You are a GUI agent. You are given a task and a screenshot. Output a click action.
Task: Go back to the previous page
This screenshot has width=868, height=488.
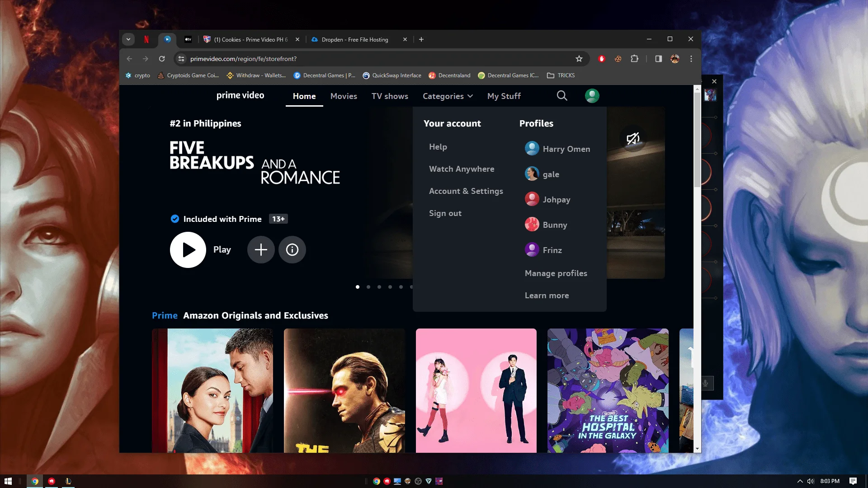pyautogui.click(x=129, y=59)
